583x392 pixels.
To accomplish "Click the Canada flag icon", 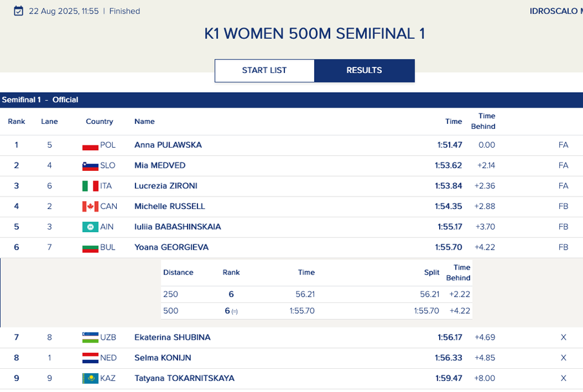I will click(x=90, y=207).
